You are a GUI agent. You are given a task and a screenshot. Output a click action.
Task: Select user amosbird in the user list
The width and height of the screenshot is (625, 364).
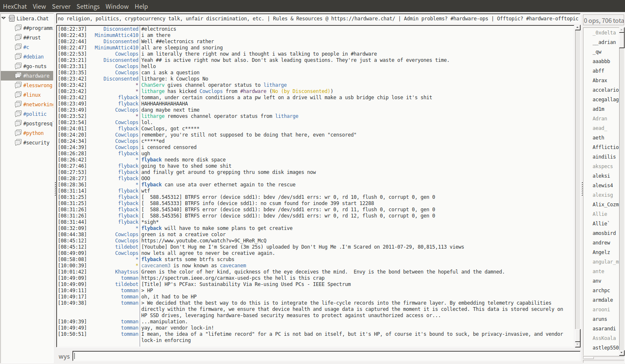604,233
